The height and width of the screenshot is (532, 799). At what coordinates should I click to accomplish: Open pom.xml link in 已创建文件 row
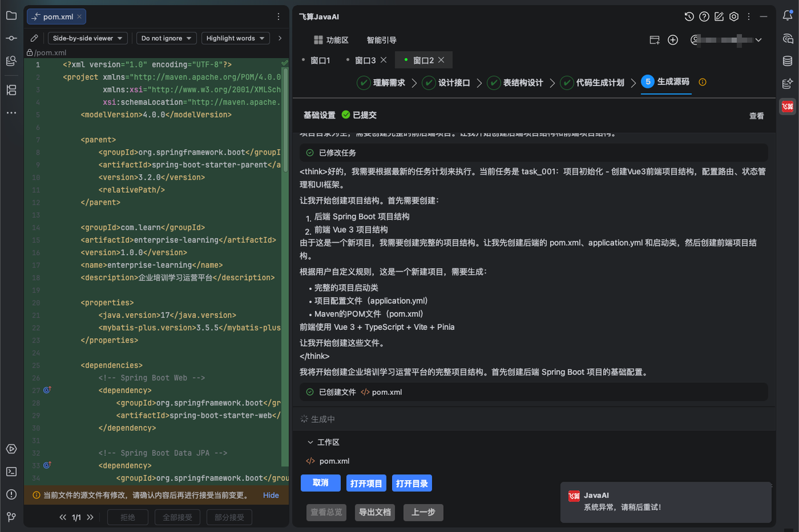tap(387, 392)
